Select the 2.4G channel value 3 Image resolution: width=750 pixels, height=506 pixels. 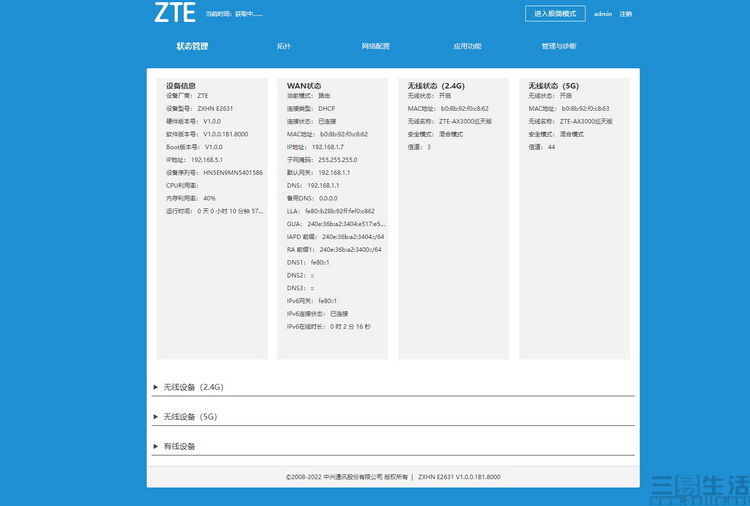(x=429, y=147)
